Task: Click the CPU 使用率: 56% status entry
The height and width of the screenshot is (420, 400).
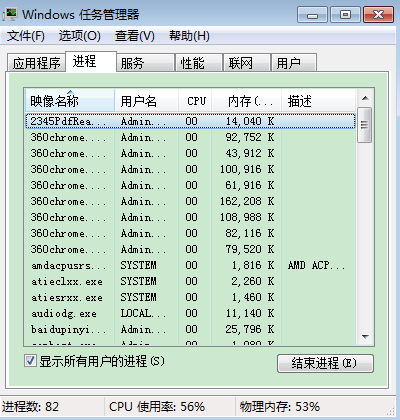Action: [x=157, y=407]
